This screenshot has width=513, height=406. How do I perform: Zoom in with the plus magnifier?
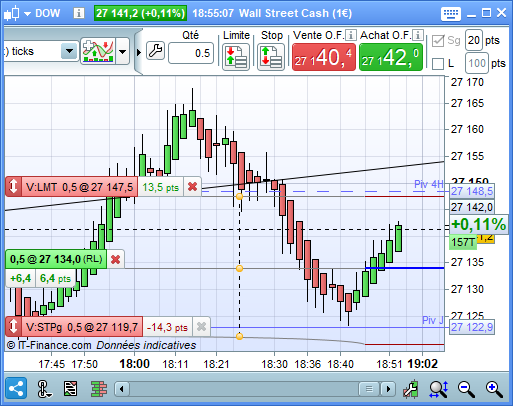pyautogui.click(x=494, y=389)
